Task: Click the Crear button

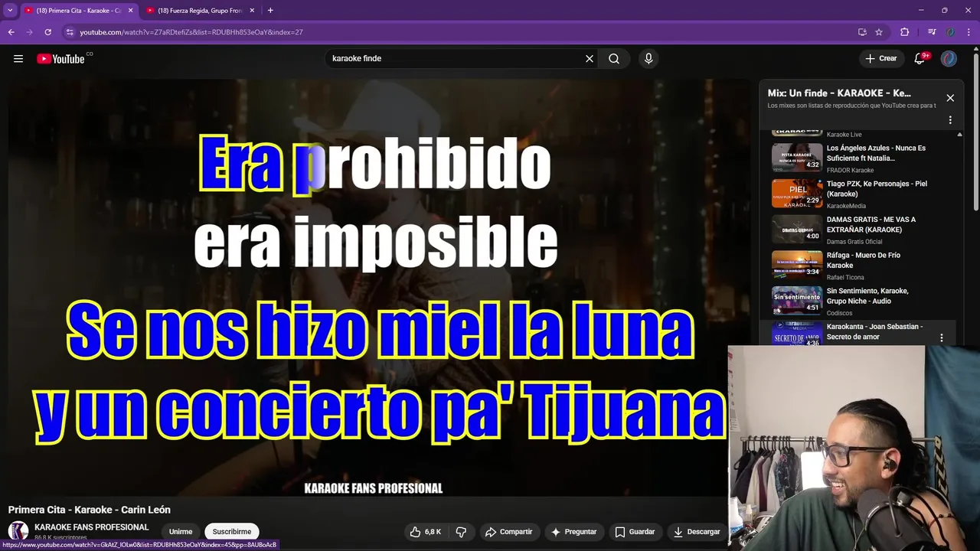Action: [x=880, y=59]
